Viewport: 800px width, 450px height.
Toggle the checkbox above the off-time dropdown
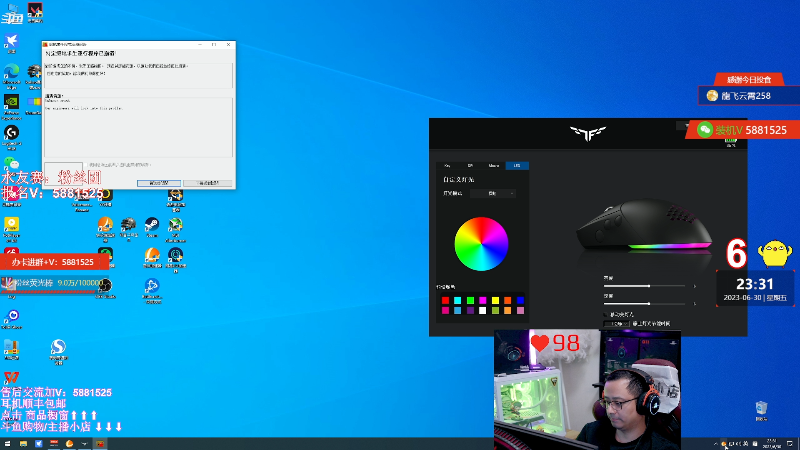(606, 315)
